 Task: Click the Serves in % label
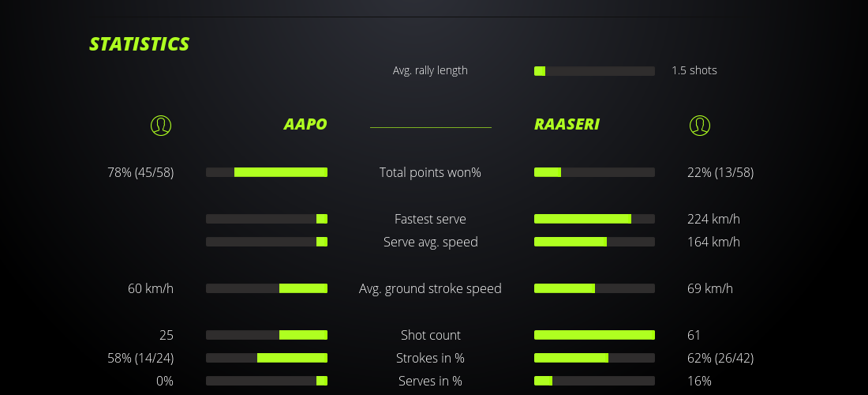pos(430,381)
